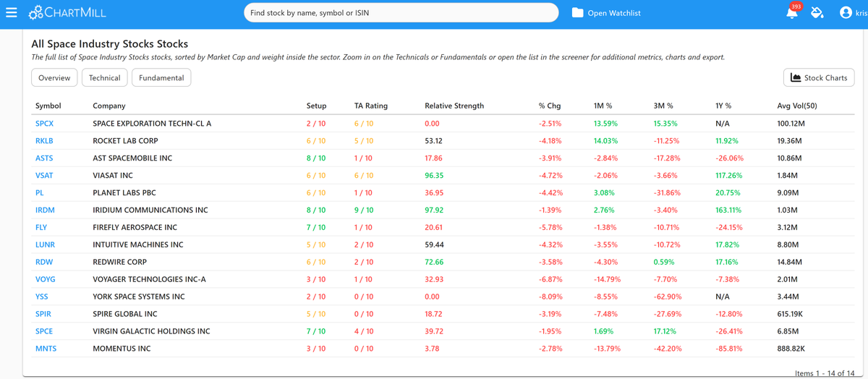This screenshot has height=379, width=868.
Task: Open the SPIR symbol link
Action: coord(43,315)
